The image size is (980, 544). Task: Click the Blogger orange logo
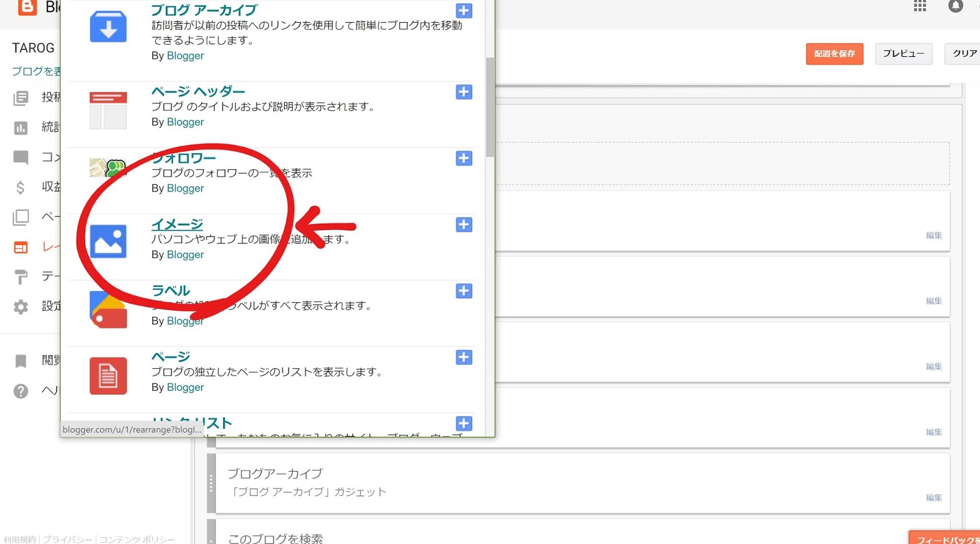pos(28,7)
